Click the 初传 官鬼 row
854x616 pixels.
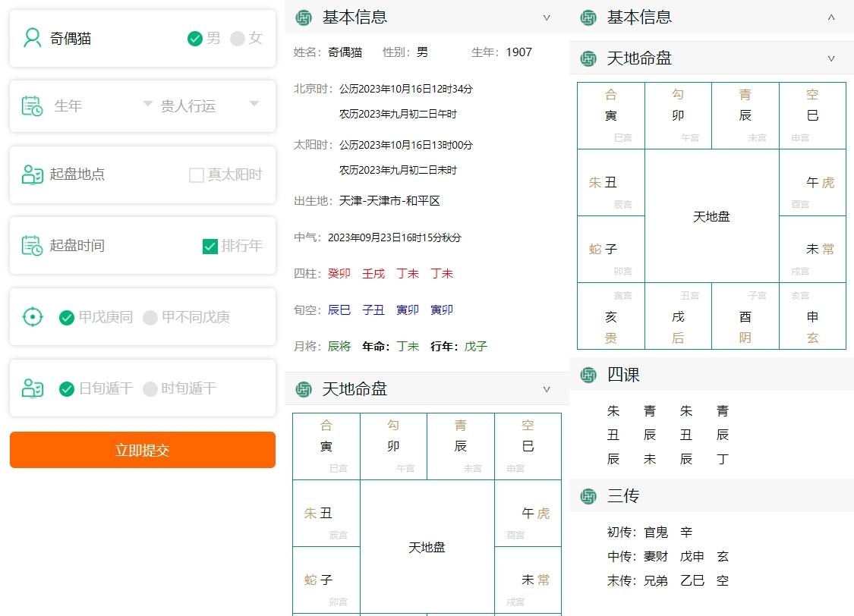point(649,532)
